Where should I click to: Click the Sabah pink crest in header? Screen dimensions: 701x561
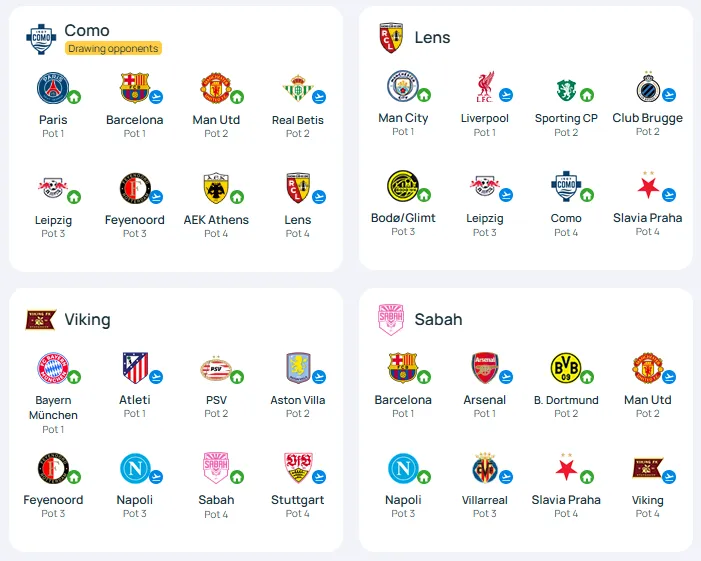[x=391, y=319]
